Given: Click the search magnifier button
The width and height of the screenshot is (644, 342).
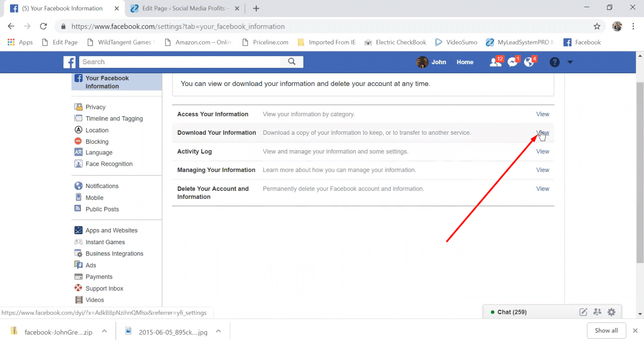Looking at the screenshot, I should tap(292, 62).
